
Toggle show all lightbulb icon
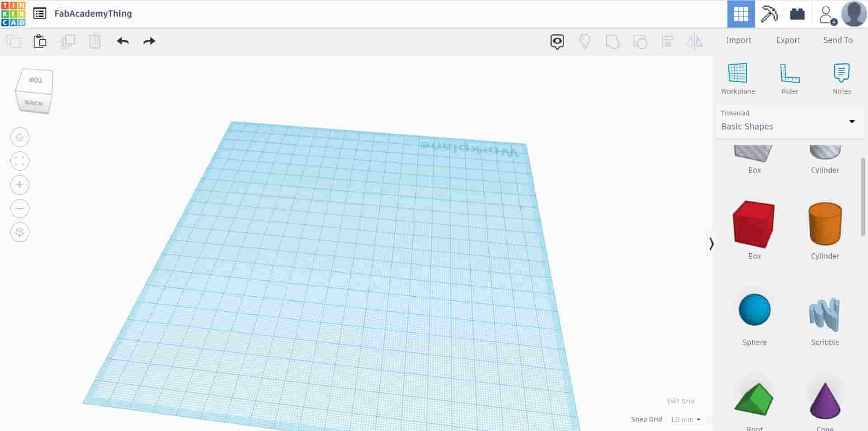point(585,42)
